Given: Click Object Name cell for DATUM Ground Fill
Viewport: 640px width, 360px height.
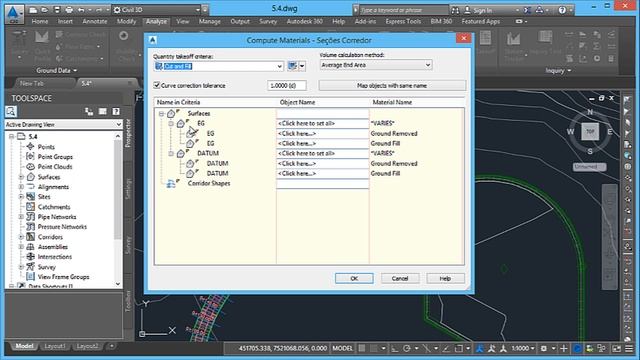Looking at the screenshot, I should [x=322, y=173].
